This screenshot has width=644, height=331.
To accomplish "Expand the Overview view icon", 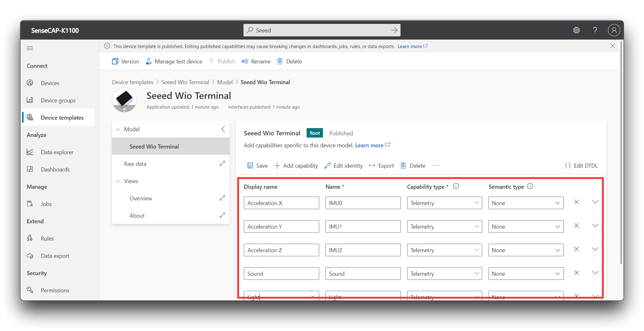I will click(222, 198).
